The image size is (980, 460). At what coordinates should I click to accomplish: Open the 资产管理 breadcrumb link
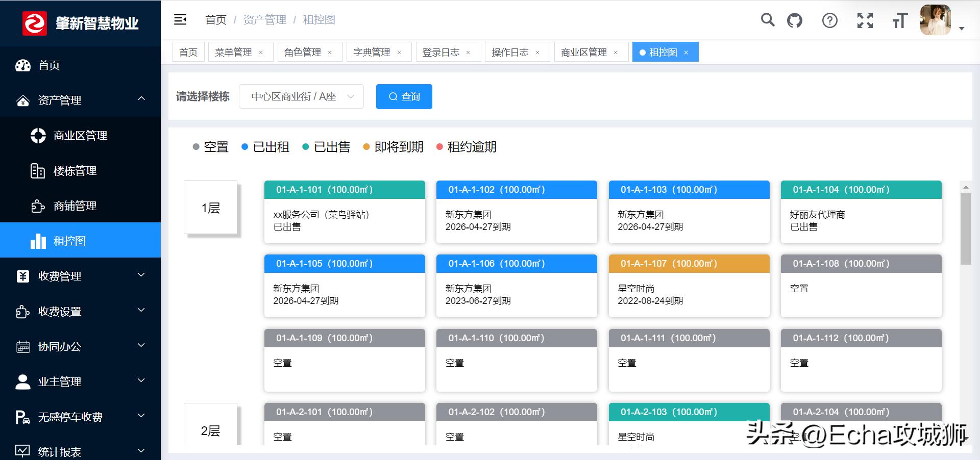(x=264, y=20)
